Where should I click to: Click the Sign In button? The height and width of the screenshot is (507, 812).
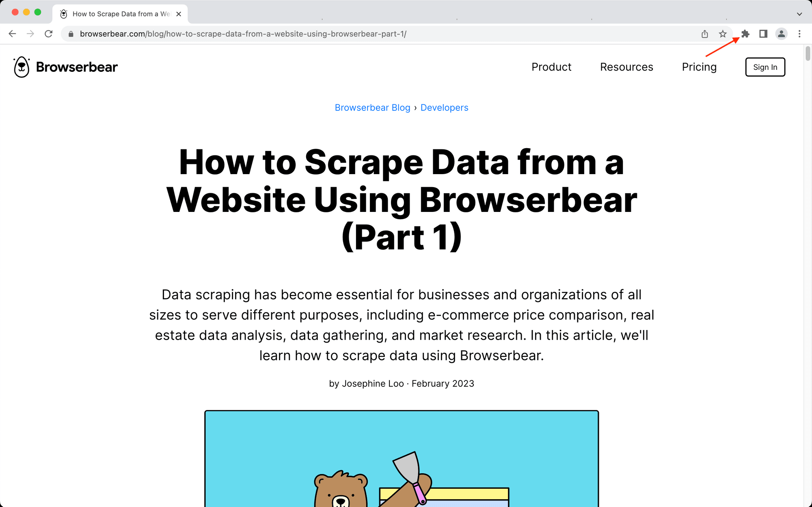764,67
